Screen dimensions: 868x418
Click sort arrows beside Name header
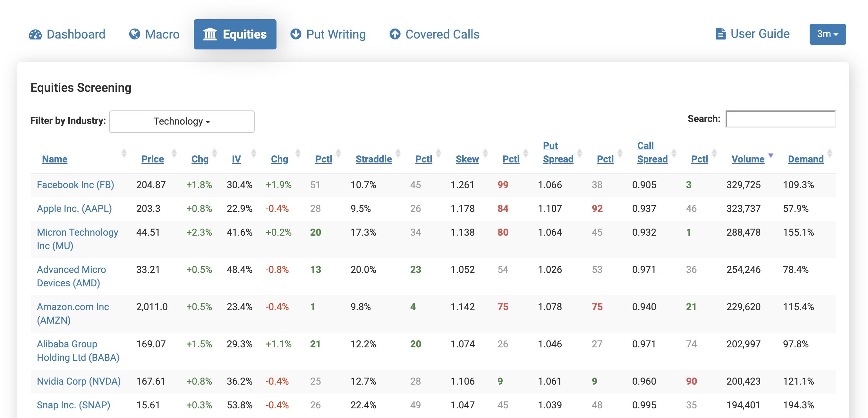[x=124, y=153]
